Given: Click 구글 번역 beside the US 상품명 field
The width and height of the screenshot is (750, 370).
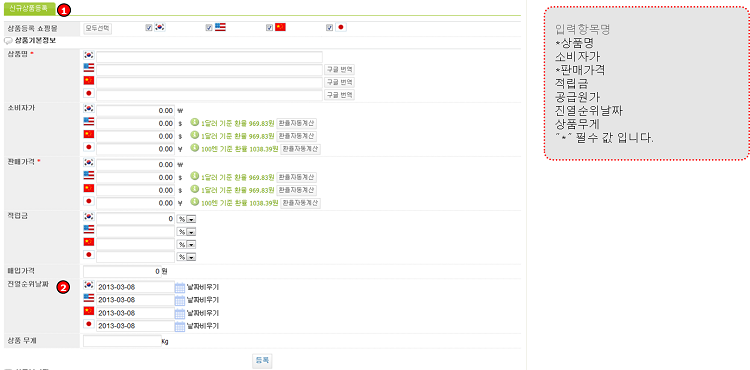Looking at the screenshot, I should click(340, 69).
